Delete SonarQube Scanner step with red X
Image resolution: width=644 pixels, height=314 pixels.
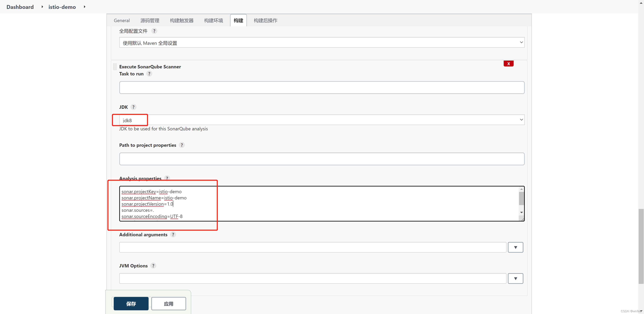(x=508, y=64)
